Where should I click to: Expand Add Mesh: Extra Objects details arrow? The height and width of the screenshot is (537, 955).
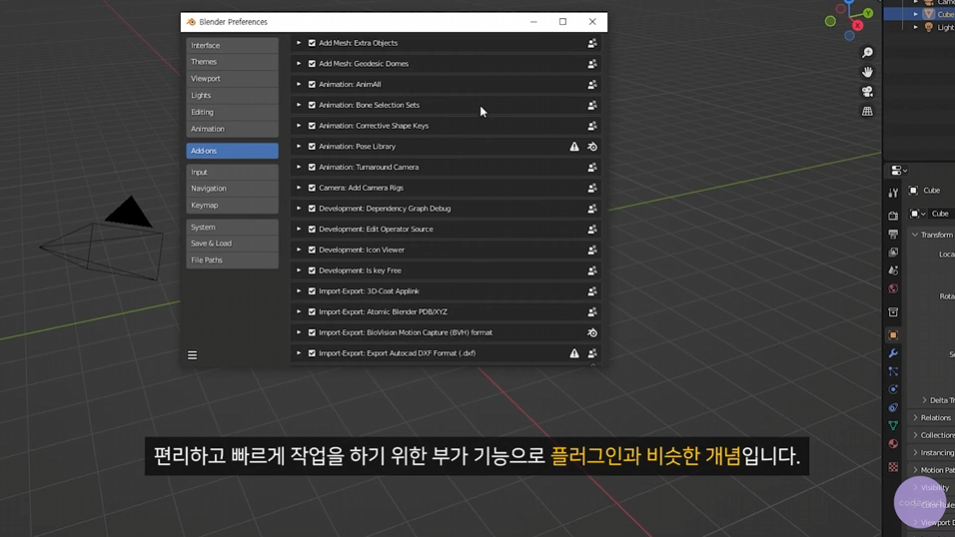[298, 43]
